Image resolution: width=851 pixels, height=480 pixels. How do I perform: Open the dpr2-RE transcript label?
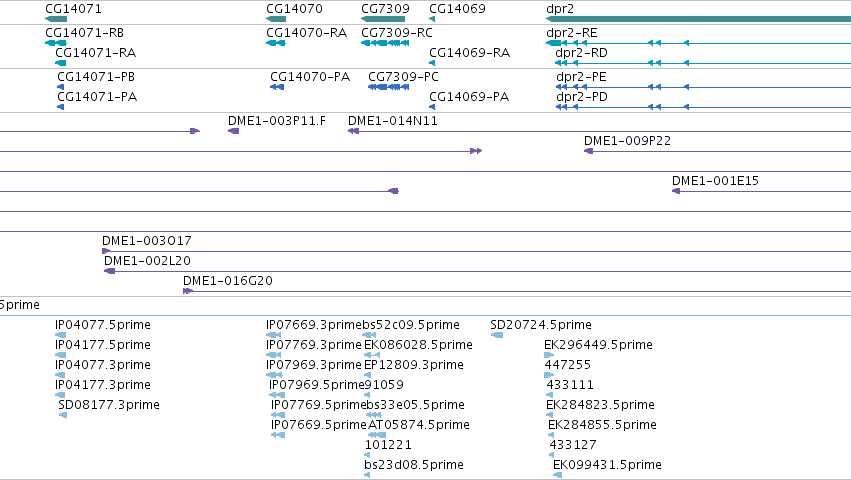pos(571,33)
